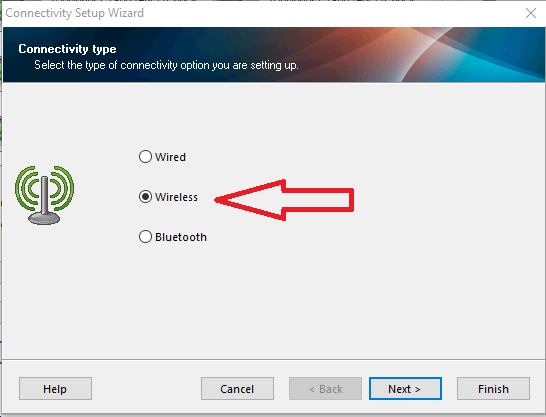
Task: Click the Bluetooth option label text
Action: click(181, 237)
